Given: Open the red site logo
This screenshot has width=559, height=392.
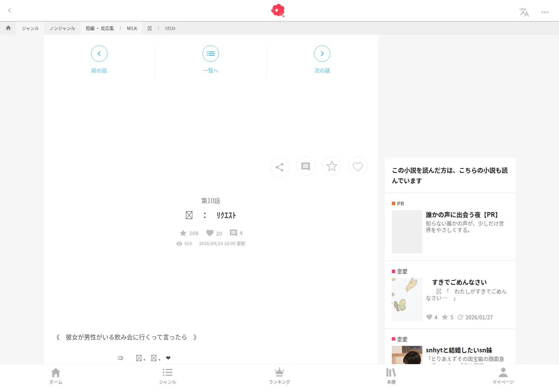Looking at the screenshot, I should tap(278, 10).
